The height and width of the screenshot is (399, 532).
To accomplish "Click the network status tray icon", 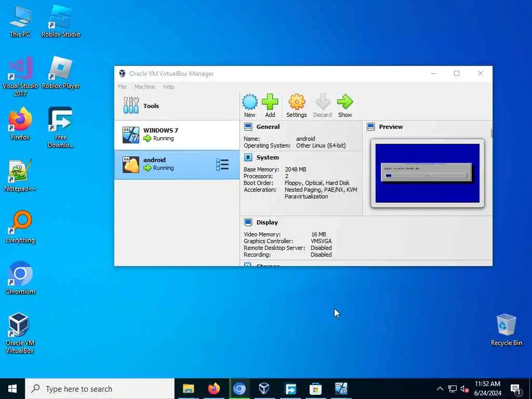I will [453, 389].
